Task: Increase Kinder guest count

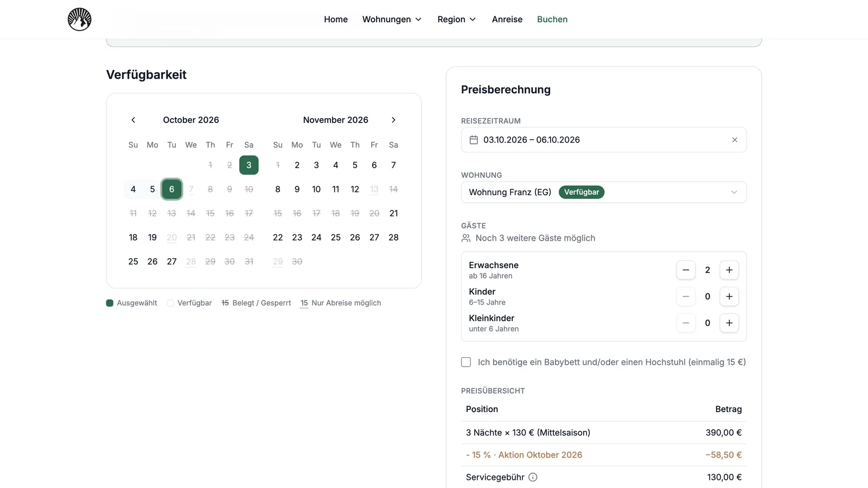Action: pyautogui.click(x=729, y=297)
